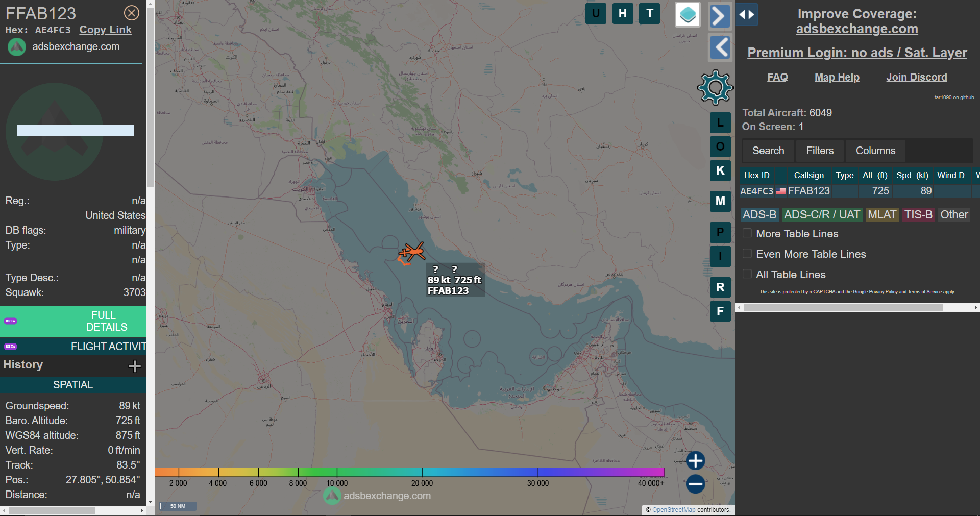Select the orange aircraft icon on the map
Screen dimensions: 980x516
(x=412, y=252)
